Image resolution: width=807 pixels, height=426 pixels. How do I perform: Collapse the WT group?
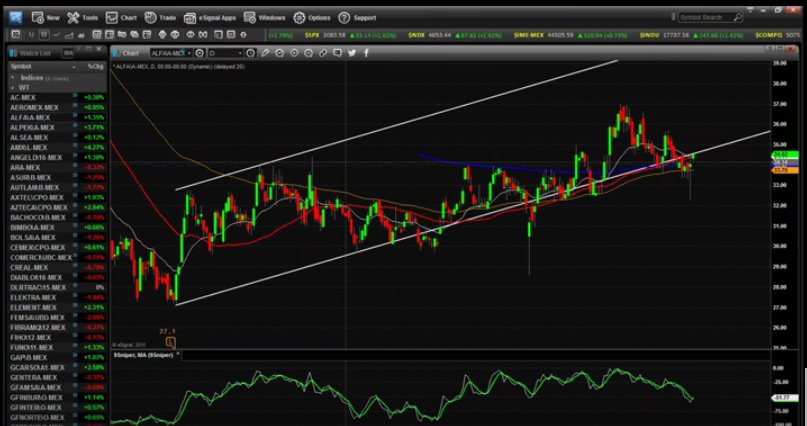click(x=12, y=87)
